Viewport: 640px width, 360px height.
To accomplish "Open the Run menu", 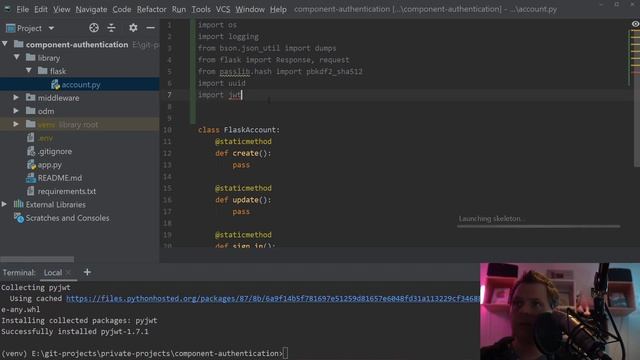I will click(x=179, y=9).
